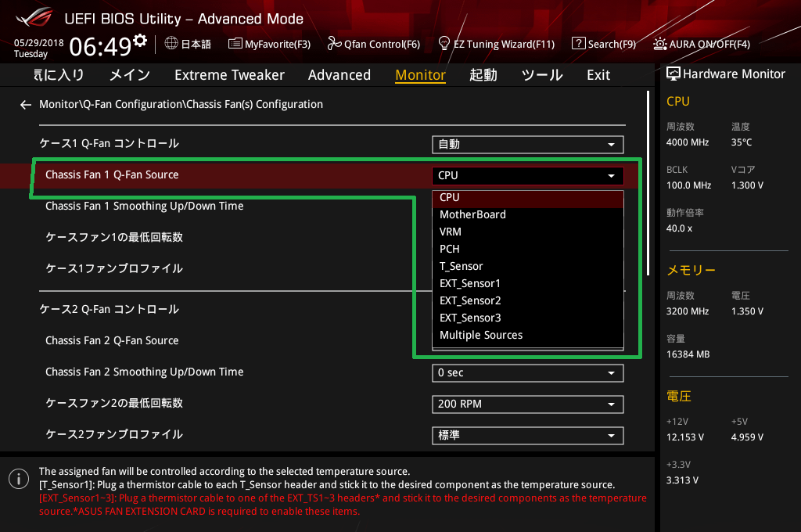Click Chassis Fan 2 Q-Fan Source label
The width and height of the screenshot is (801, 532).
click(x=112, y=340)
